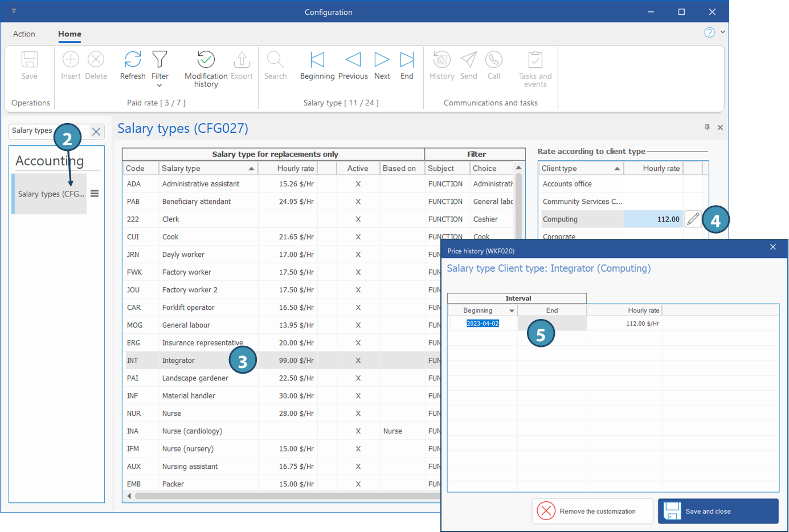Click Save and close button
The height and width of the screenshot is (532, 789).
tap(718, 511)
